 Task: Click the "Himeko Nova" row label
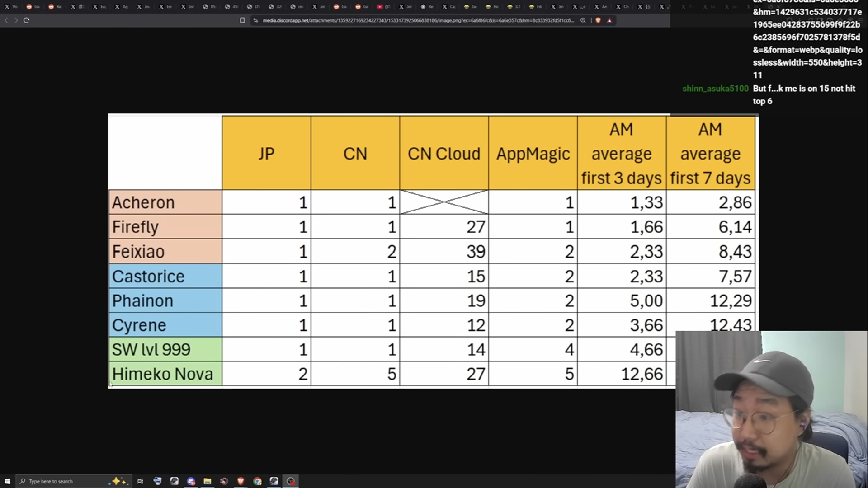click(x=165, y=374)
